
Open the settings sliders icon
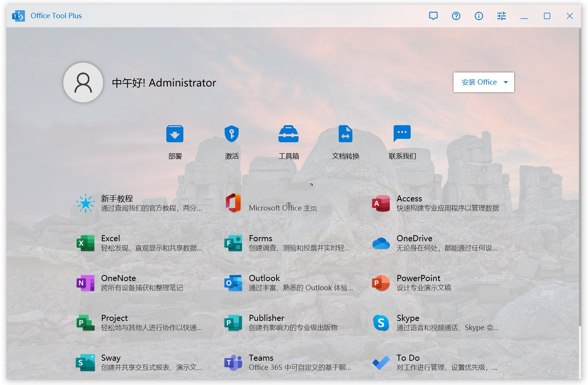tap(501, 16)
